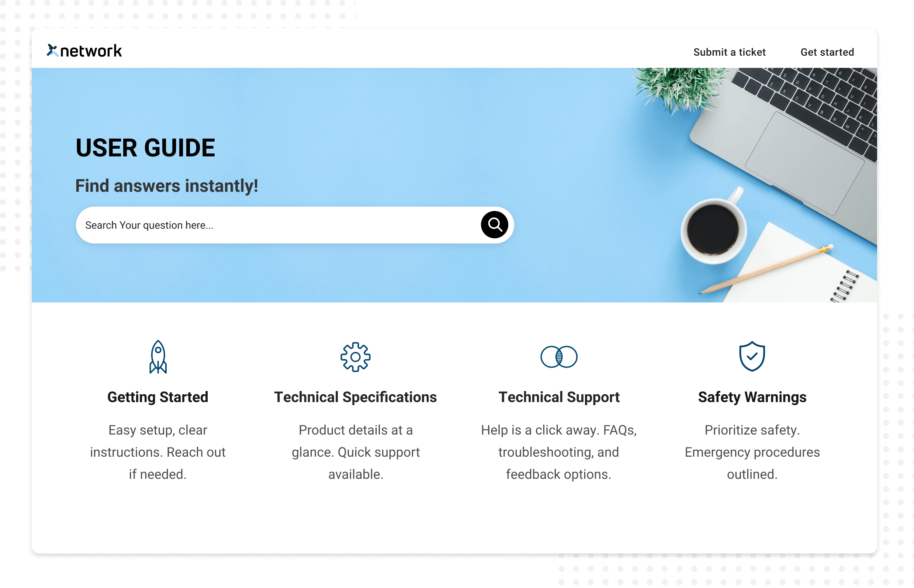
Task: Click the 'Technical Support' section heading
Action: click(x=558, y=397)
